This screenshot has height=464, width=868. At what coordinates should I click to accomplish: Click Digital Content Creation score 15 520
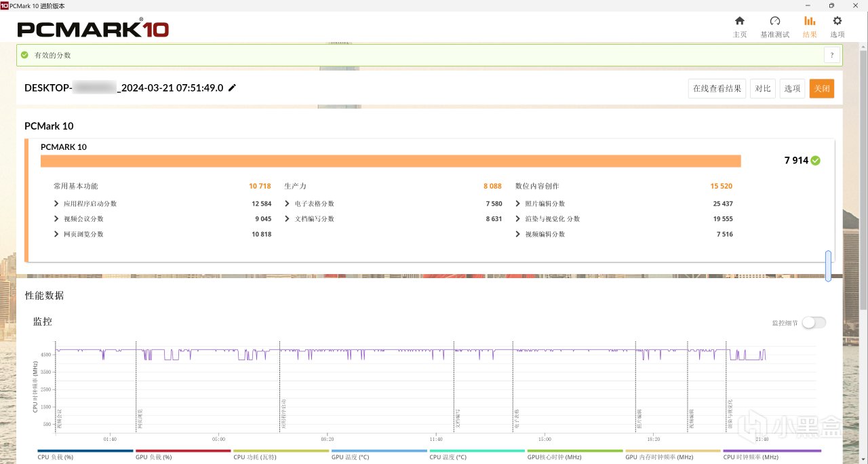coord(722,186)
